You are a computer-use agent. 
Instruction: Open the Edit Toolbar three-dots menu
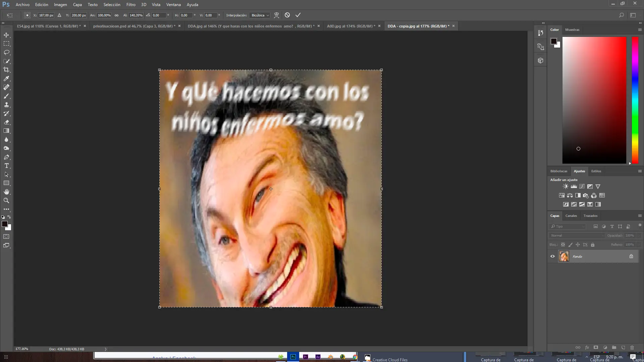click(x=6, y=209)
